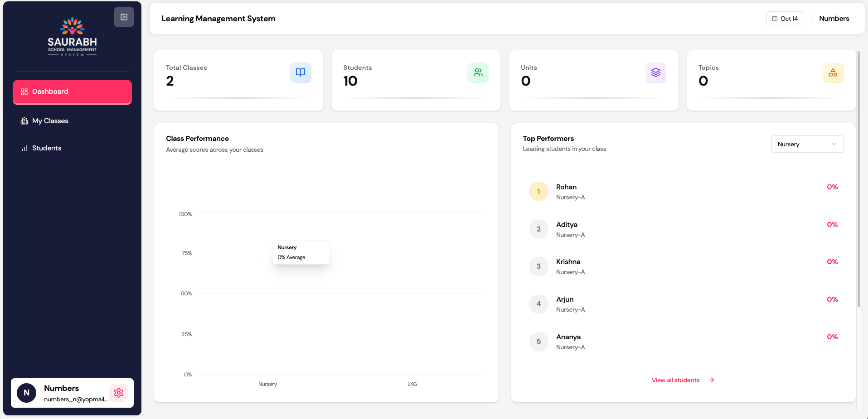Select Dashboard in the sidebar
868x419 pixels.
[x=72, y=92]
